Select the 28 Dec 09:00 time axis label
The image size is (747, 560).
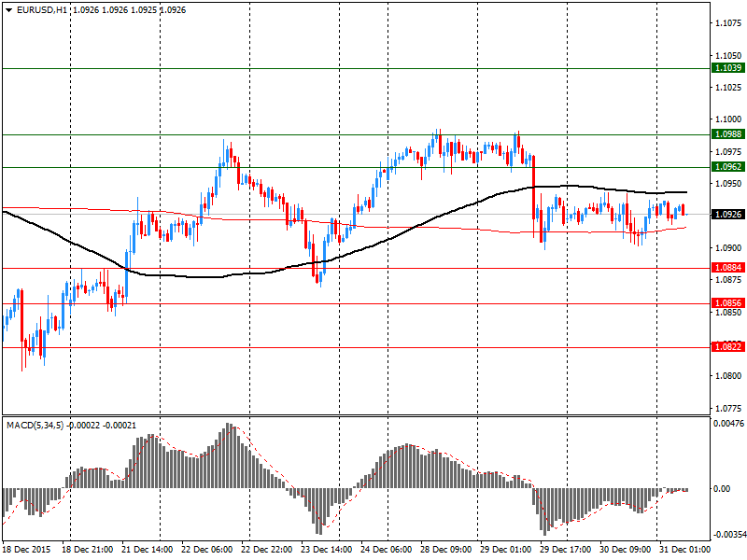pos(446,550)
